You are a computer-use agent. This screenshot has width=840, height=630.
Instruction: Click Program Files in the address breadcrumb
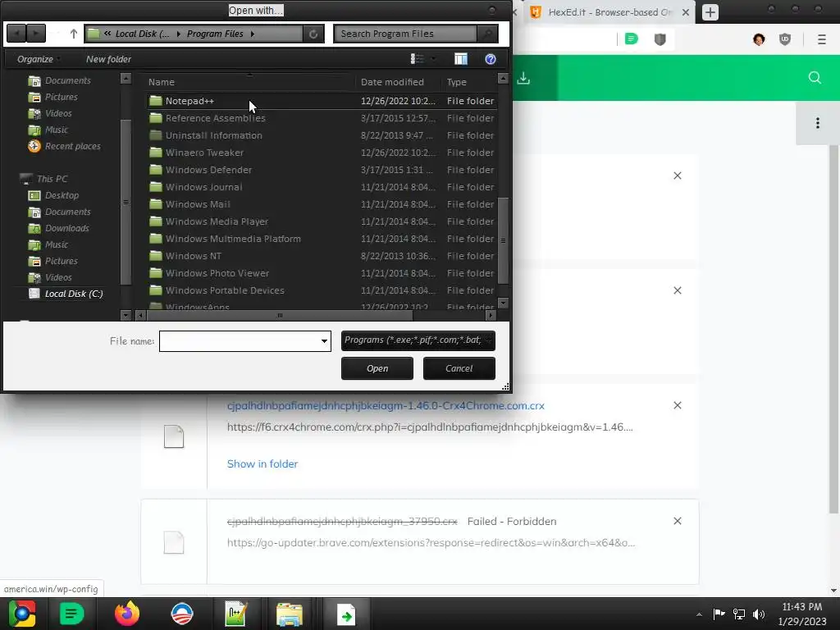(215, 34)
